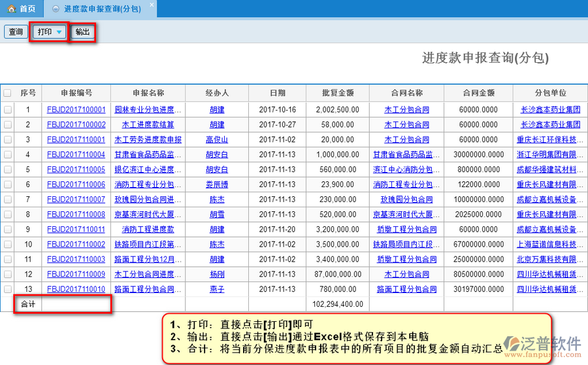The height and width of the screenshot is (365, 588).
Task: Tick the checkbox for row 5
Action: 7,169
